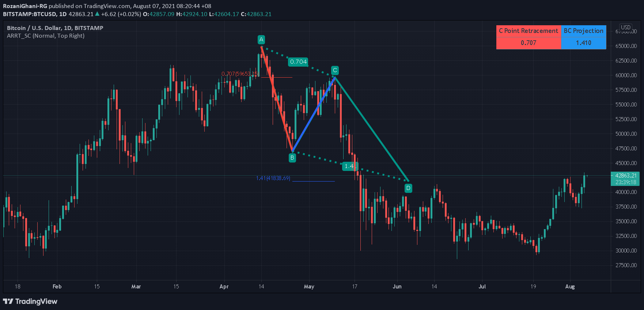Select the 1.410 value in the blue table cell

click(x=583, y=43)
